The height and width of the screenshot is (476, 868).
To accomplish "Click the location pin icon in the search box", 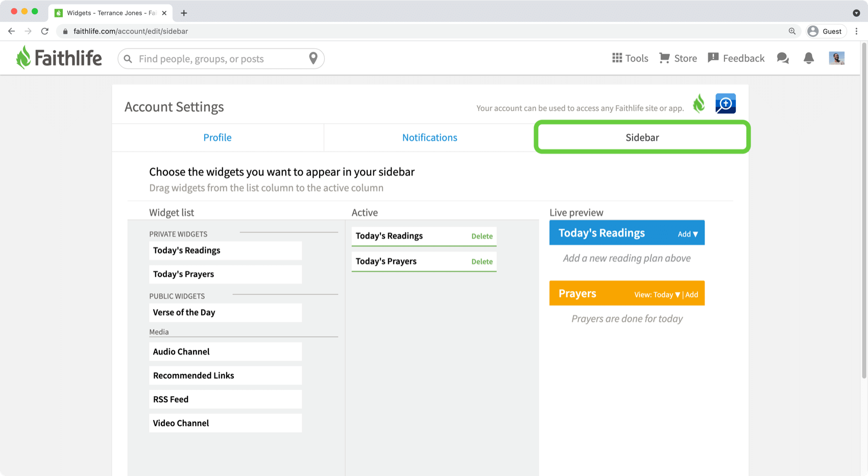I will (314, 58).
